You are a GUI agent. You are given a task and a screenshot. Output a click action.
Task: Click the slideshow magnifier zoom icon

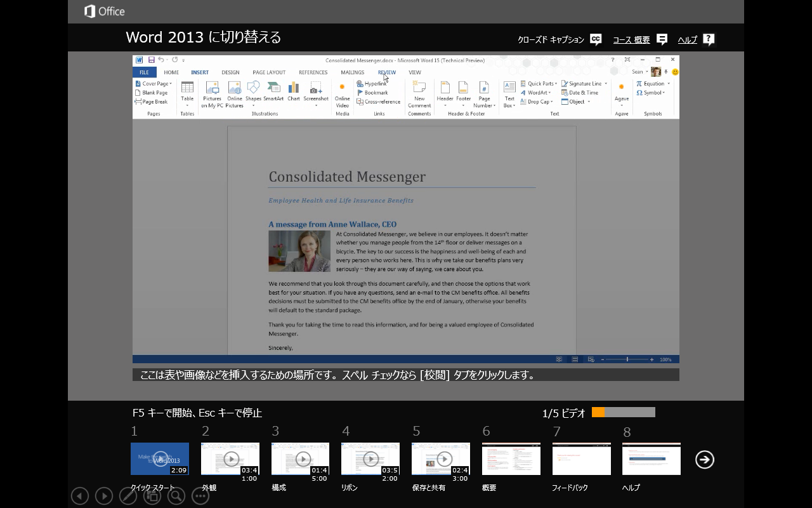pyautogui.click(x=176, y=496)
